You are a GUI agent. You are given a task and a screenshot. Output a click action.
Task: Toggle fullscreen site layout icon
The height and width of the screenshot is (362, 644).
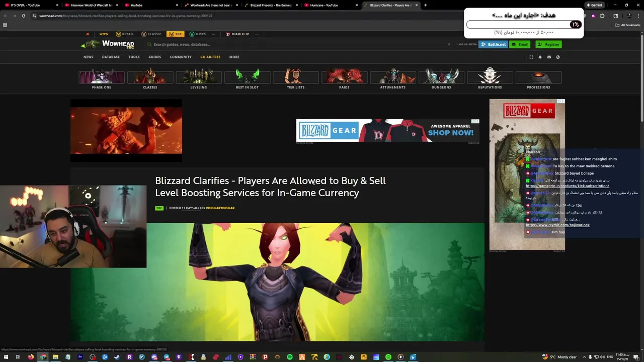531,57
